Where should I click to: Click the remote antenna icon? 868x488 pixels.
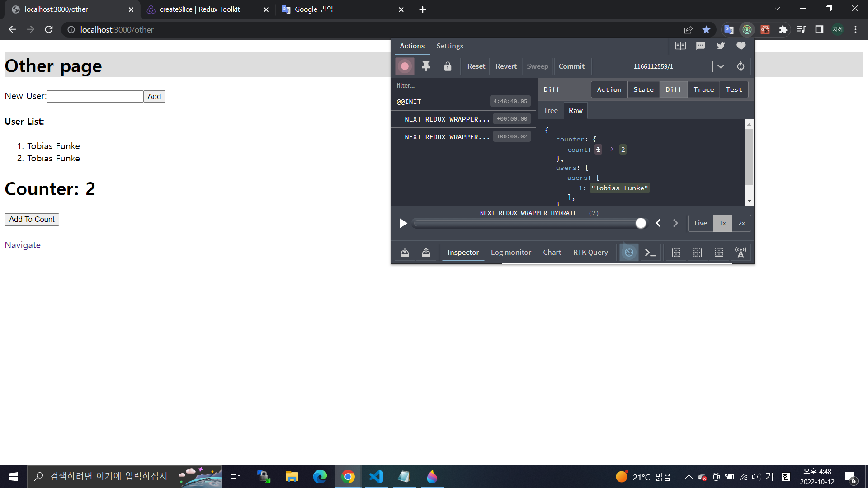[741, 253]
